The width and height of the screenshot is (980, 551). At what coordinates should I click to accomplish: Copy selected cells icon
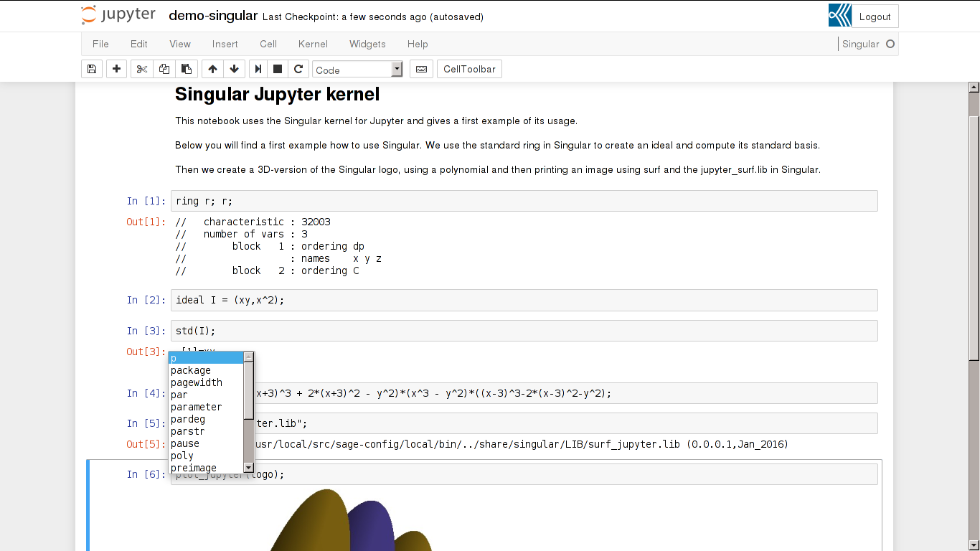pos(164,69)
